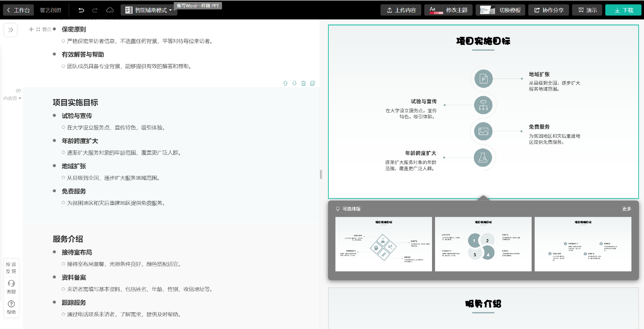This screenshot has width=644, height=329.
Task: Move slide 09 down with arrow icon
Action: point(294,83)
